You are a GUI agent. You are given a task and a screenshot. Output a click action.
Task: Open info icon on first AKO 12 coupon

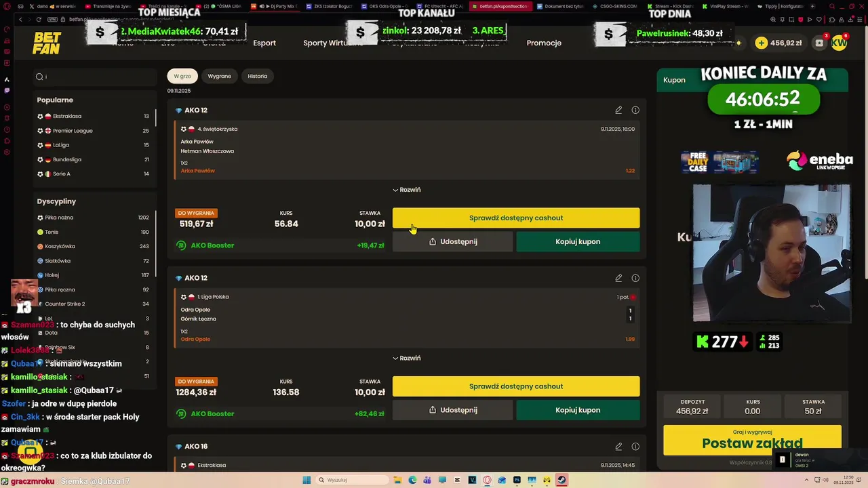[635, 110]
